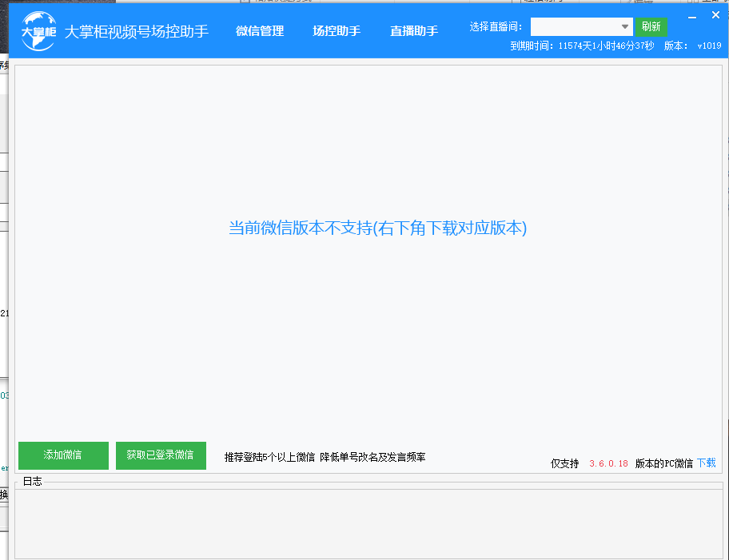
Task: Click the 大掌柜 globe logo icon
Action: pos(38,31)
